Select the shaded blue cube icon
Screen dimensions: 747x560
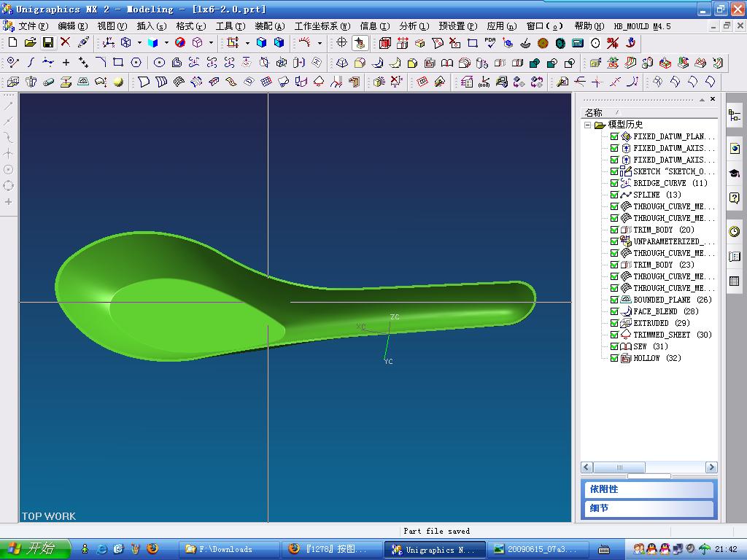(153, 43)
